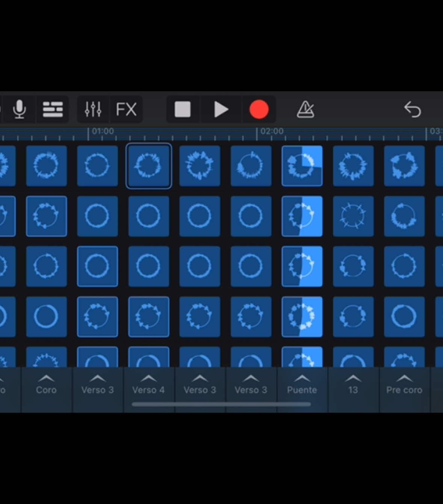Start playback with the play button

[221, 110]
